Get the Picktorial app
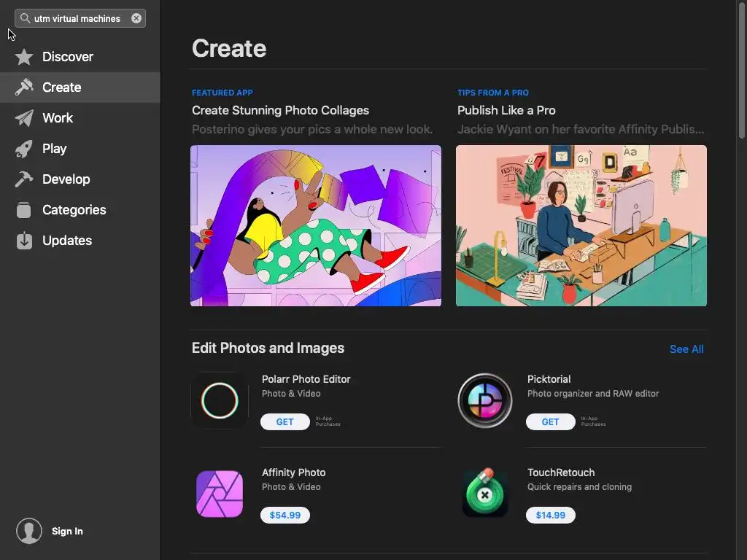The image size is (747, 560). [x=550, y=422]
